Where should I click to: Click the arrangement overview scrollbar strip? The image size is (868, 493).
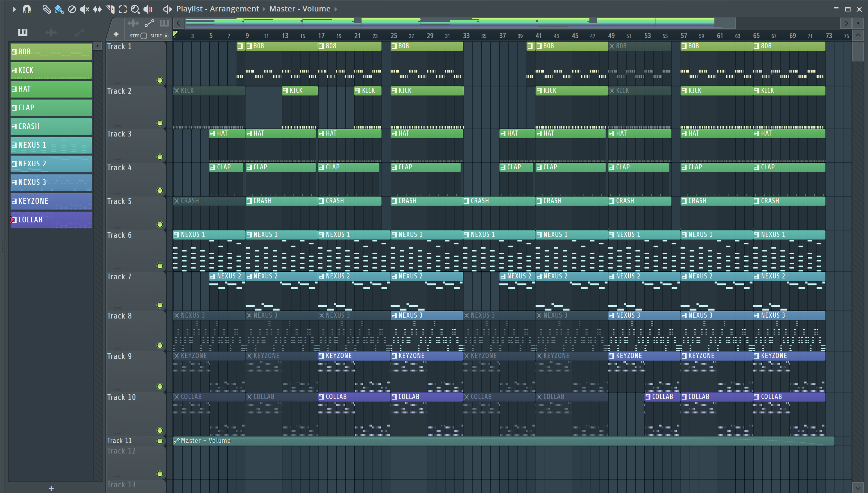click(460, 23)
